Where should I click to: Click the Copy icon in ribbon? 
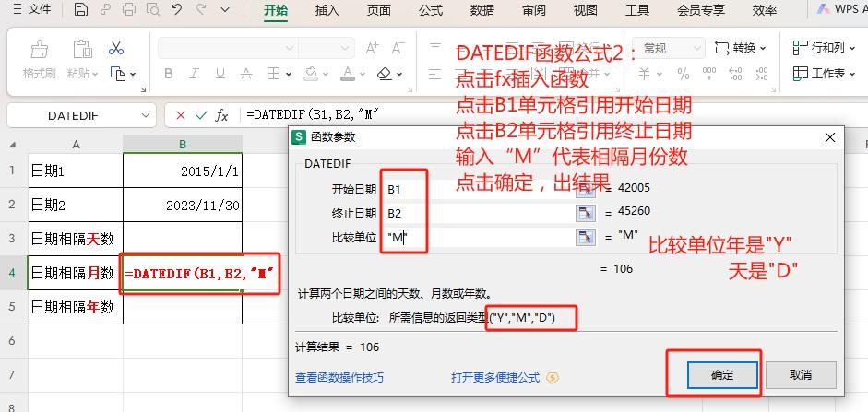click(118, 74)
